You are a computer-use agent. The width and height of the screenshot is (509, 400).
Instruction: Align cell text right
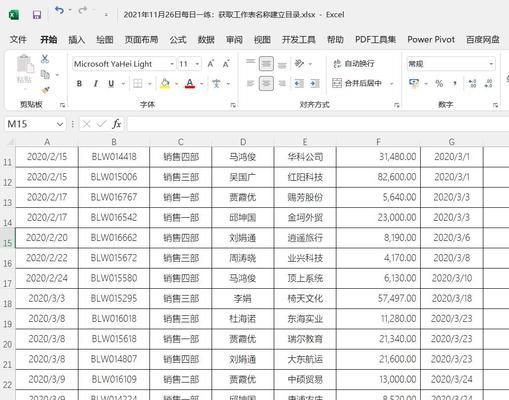tap(282, 83)
